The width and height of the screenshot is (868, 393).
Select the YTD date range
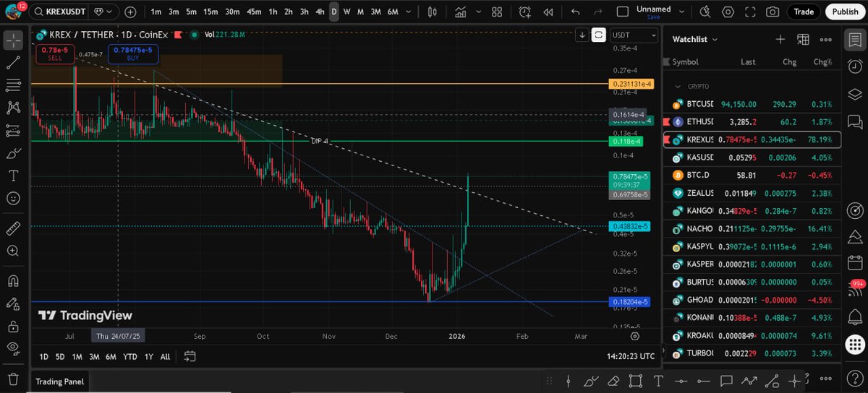click(130, 357)
